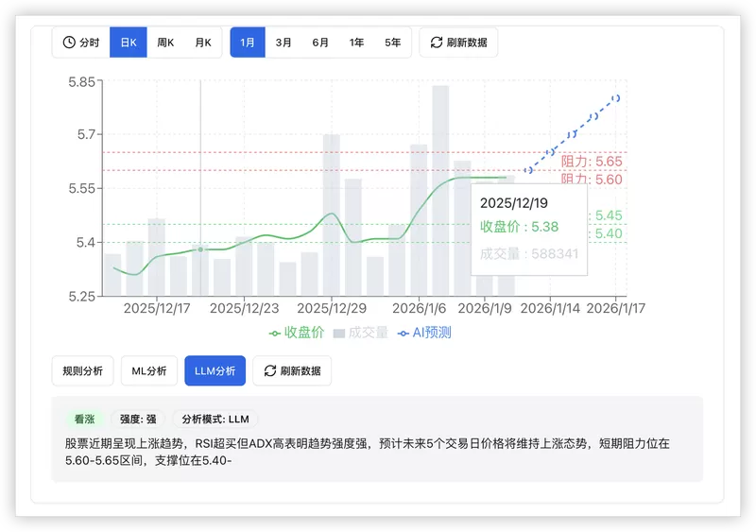Image resolution: width=756 pixels, height=532 pixels.
Task: Select the 3月 time range
Action: point(283,43)
